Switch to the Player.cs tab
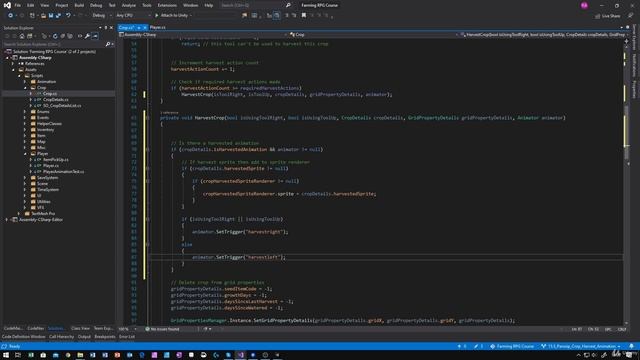640x360 pixels. 158,27
